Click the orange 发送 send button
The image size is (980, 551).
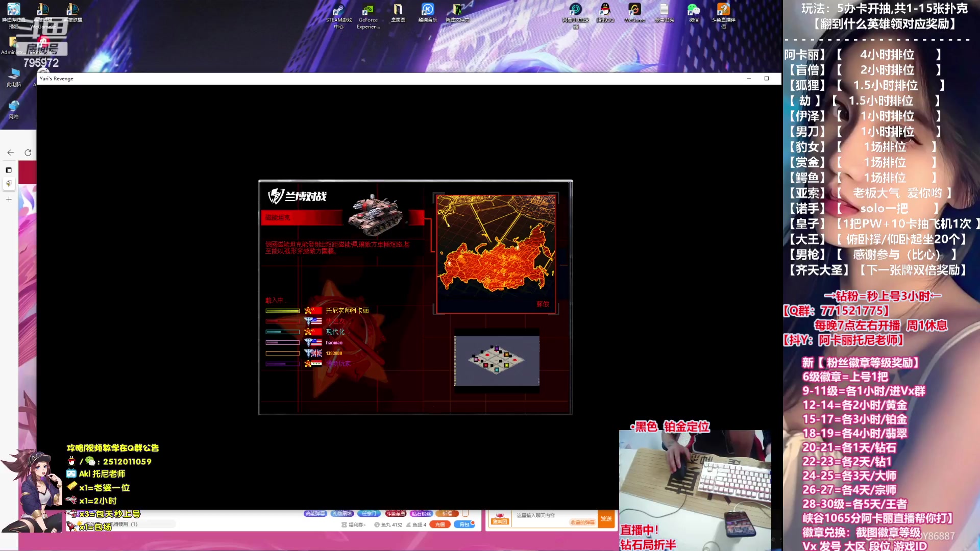click(x=606, y=519)
